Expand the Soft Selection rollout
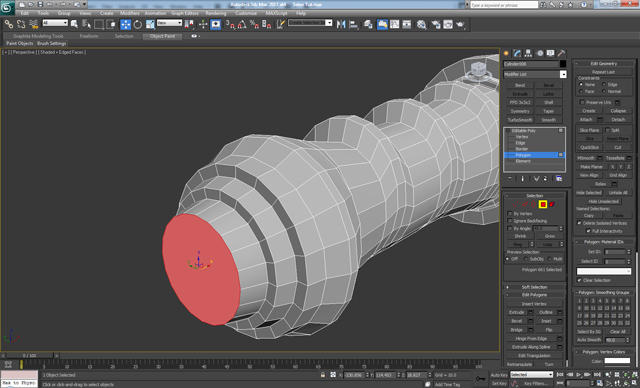 pyautogui.click(x=535, y=287)
